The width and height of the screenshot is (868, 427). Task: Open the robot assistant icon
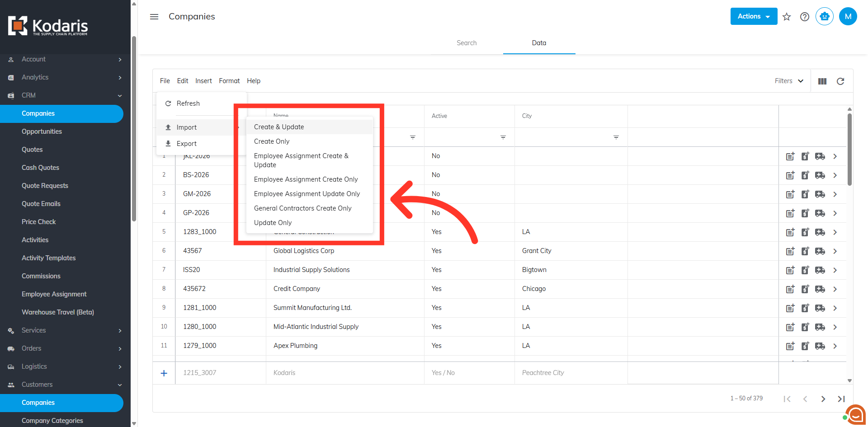pyautogui.click(x=825, y=17)
